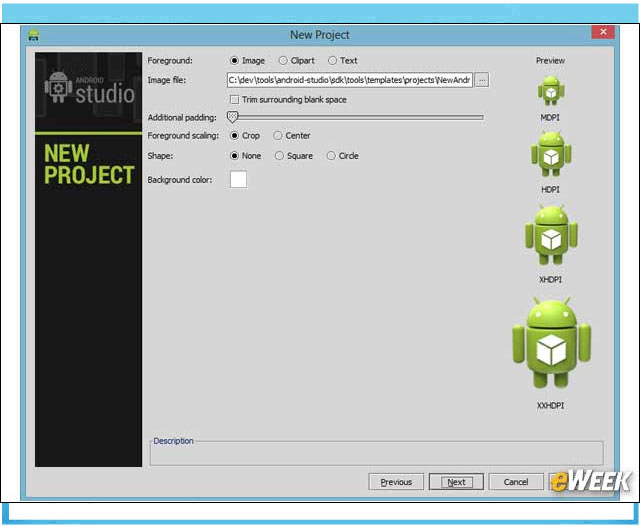Click the HDPI label

coord(550,190)
